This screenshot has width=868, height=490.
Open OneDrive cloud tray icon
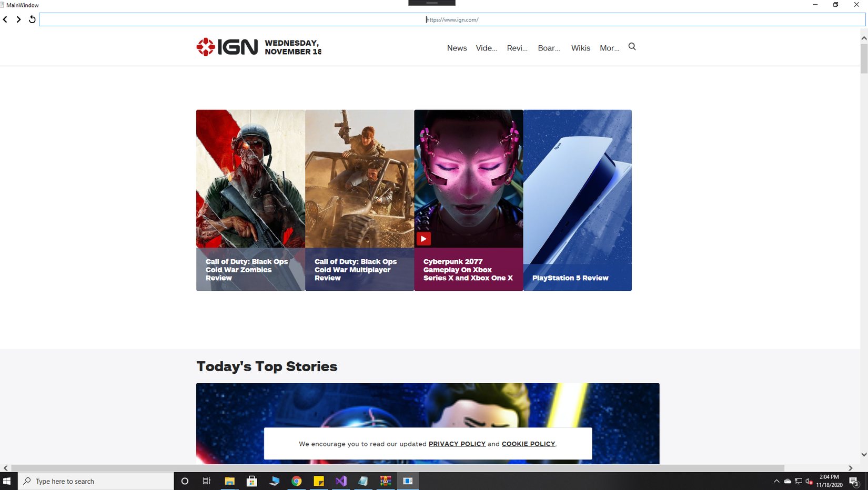[x=788, y=481]
